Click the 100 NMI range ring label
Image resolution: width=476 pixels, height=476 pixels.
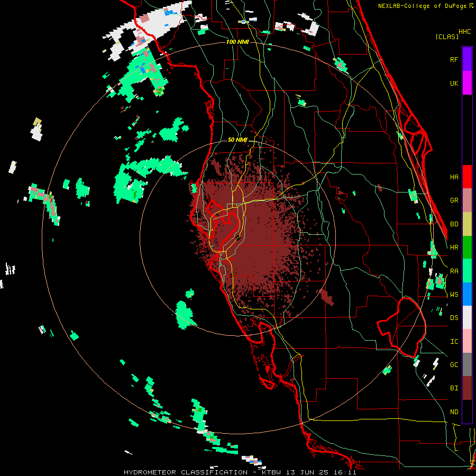tap(237, 42)
